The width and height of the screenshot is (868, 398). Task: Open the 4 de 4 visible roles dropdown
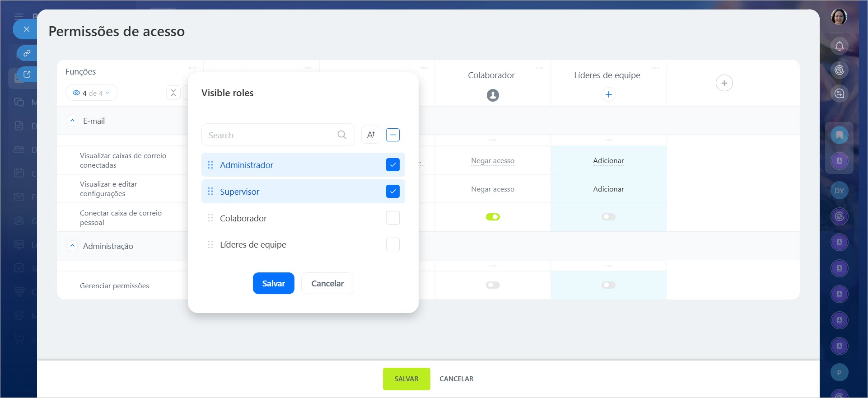pos(92,93)
